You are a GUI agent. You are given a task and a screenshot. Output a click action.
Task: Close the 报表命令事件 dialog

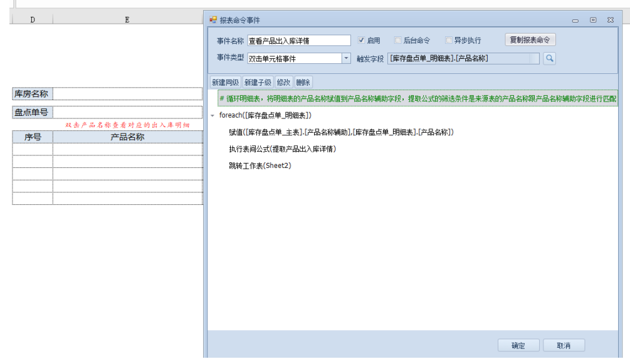click(x=610, y=20)
